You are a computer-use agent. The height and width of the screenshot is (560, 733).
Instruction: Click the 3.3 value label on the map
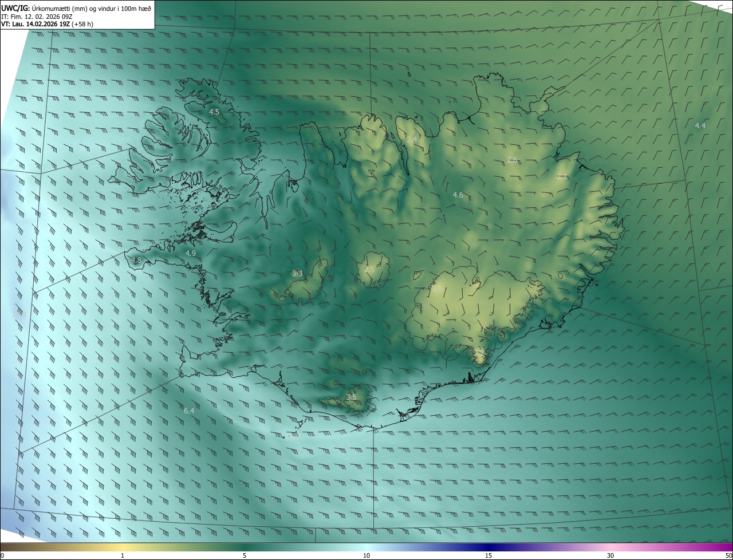(x=297, y=274)
